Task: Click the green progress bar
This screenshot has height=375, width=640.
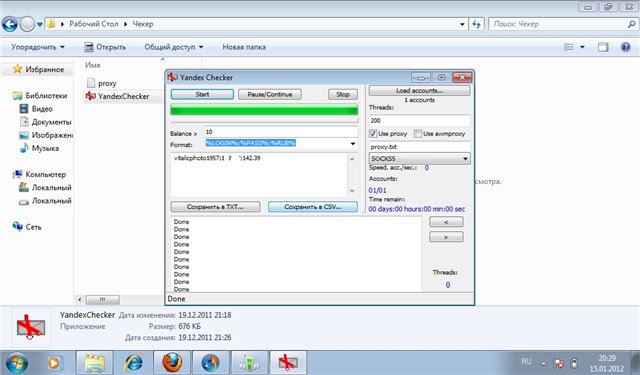Action: click(x=264, y=109)
